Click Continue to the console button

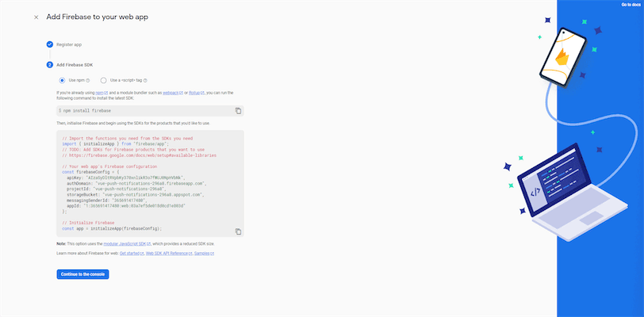tap(82, 274)
